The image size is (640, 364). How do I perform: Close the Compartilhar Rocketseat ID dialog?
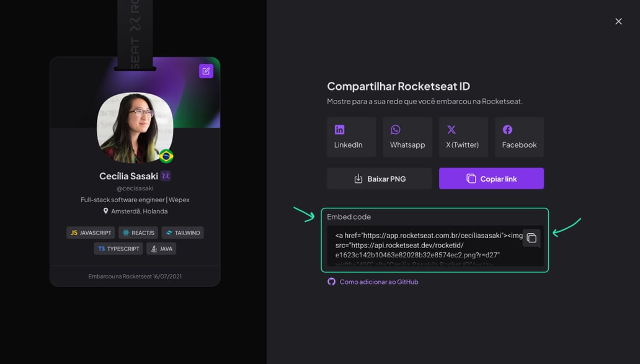[x=618, y=21]
